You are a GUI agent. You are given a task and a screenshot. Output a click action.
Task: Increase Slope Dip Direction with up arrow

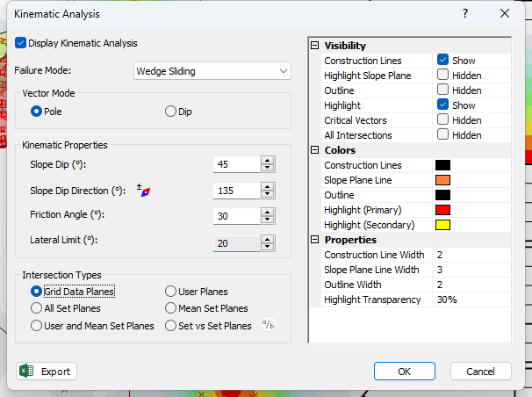pos(268,187)
